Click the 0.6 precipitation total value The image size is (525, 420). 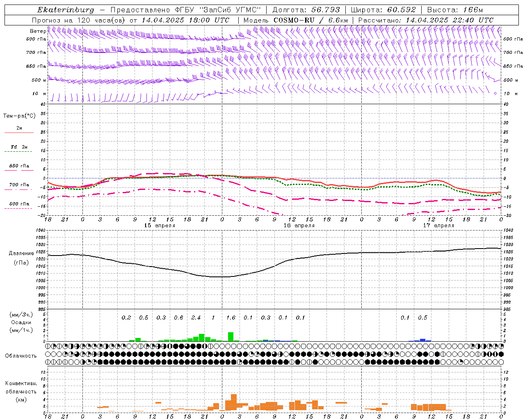pyautogui.click(x=178, y=318)
